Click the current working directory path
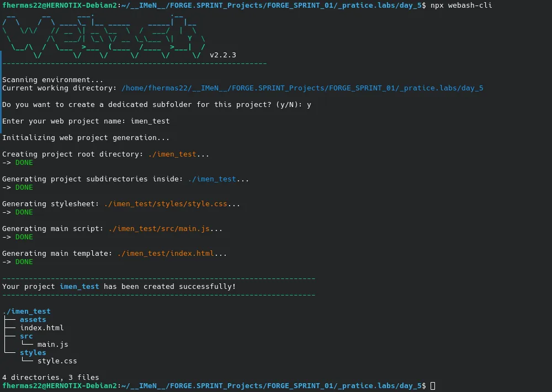Image resolution: width=552 pixels, height=392 pixels. pos(302,88)
